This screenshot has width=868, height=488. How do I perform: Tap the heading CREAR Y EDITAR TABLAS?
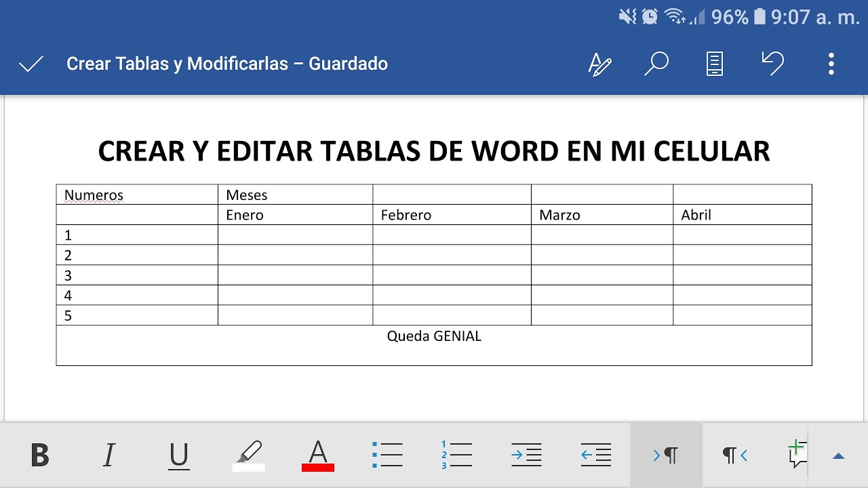point(434,150)
